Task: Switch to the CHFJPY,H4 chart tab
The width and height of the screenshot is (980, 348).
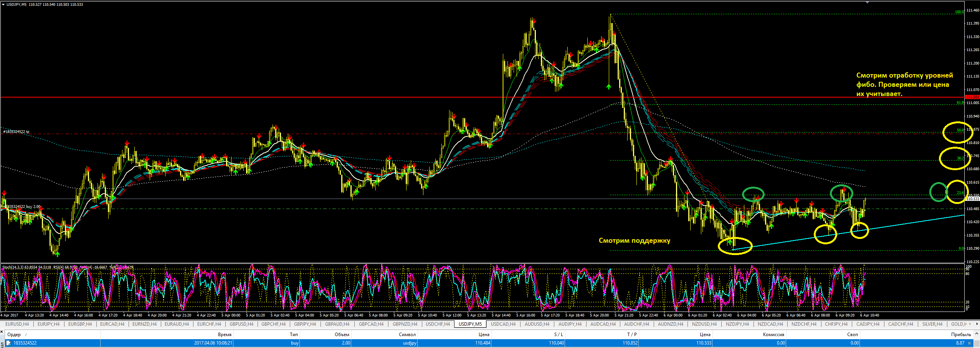Action: (x=836, y=324)
